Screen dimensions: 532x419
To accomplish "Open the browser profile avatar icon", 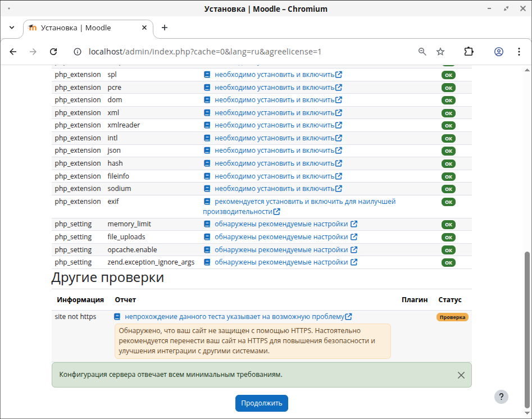I will click(498, 52).
